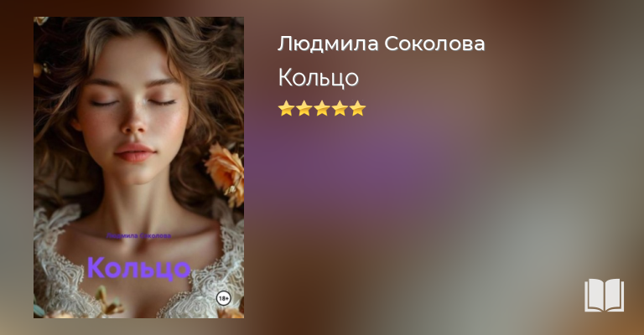Click the purple Кольцо title on cover
The height and width of the screenshot is (335, 644).
139,268
